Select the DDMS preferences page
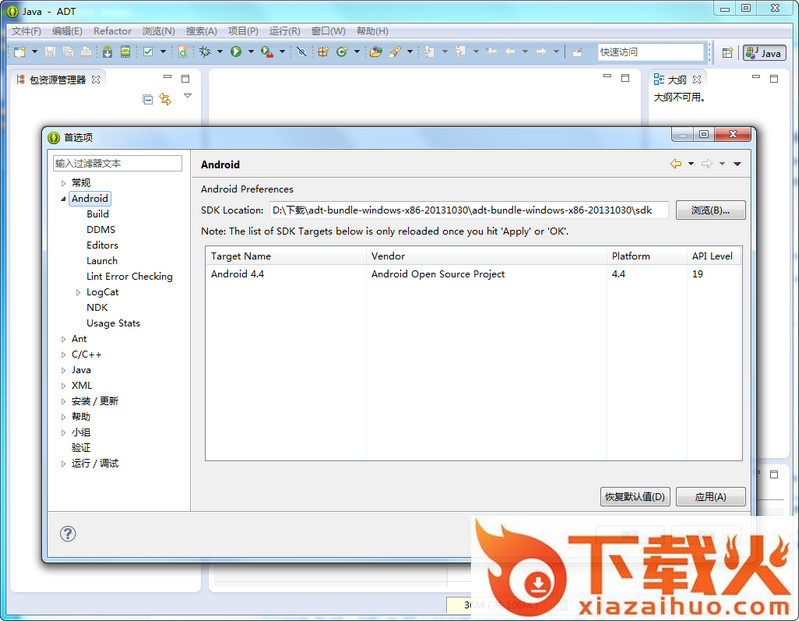The width and height of the screenshot is (799, 621). point(100,230)
